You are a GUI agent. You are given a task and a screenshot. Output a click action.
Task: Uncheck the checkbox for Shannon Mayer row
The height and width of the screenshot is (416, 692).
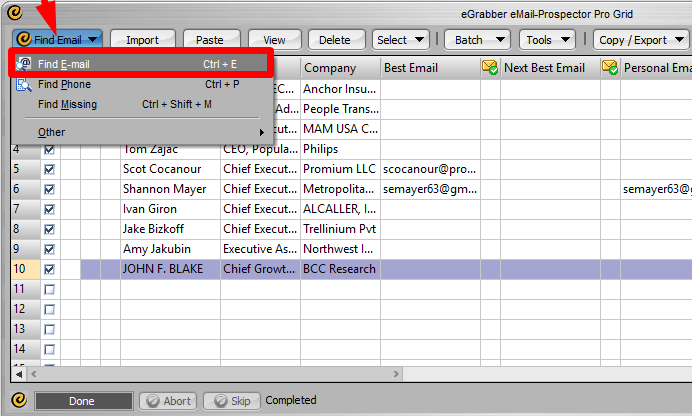tap(49, 189)
